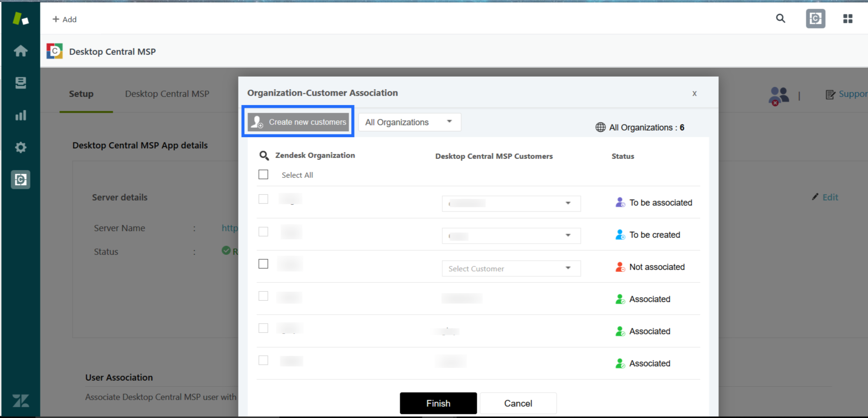Click the 'To be associated' status text
The height and width of the screenshot is (418, 868).
pos(660,202)
